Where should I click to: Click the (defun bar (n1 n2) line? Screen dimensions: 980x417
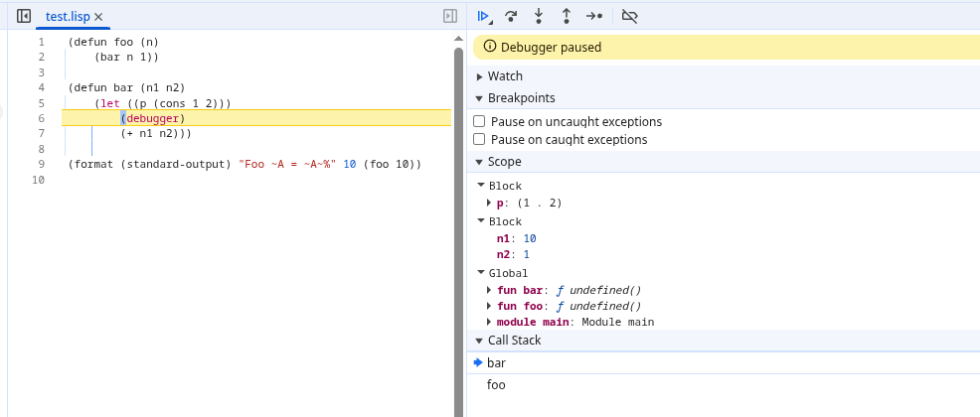127,87
